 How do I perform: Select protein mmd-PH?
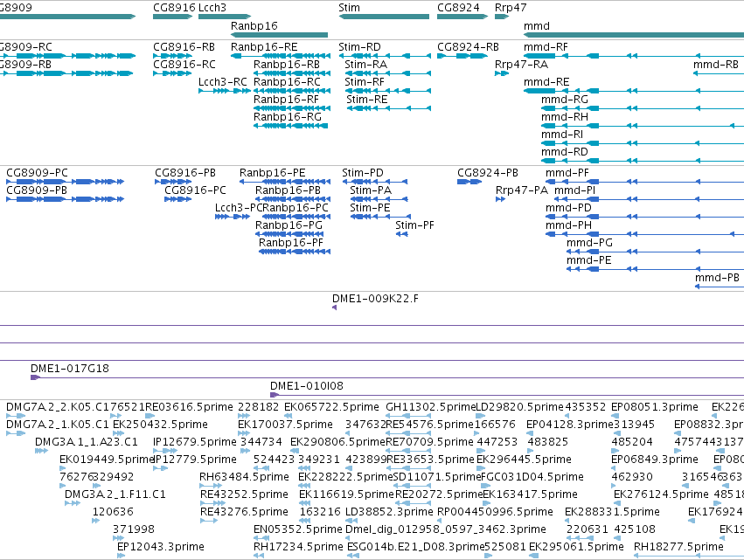click(x=645, y=234)
